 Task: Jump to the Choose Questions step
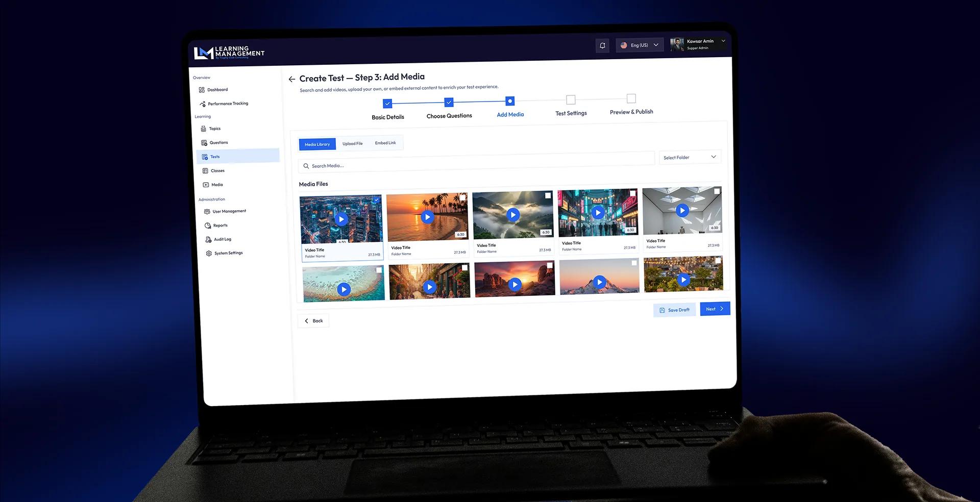(449, 103)
